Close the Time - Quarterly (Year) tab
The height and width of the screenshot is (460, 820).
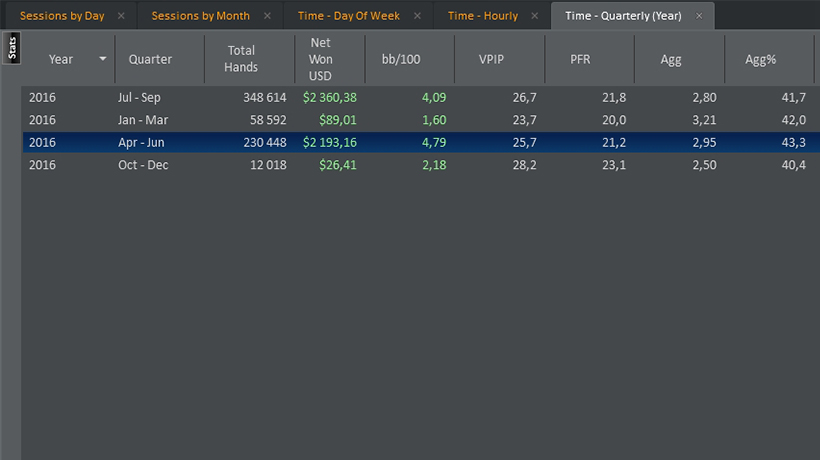pyautogui.click(x=699, y=16)
